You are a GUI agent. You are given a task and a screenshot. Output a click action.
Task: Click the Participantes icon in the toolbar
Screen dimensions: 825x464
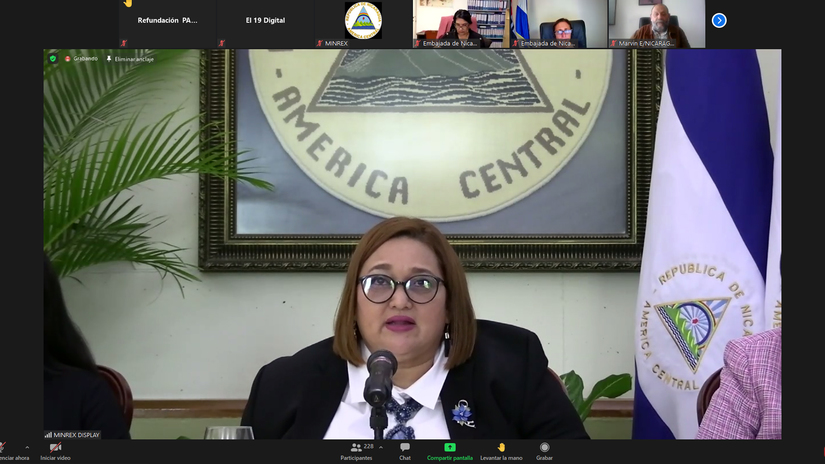[x=356, y=448]
